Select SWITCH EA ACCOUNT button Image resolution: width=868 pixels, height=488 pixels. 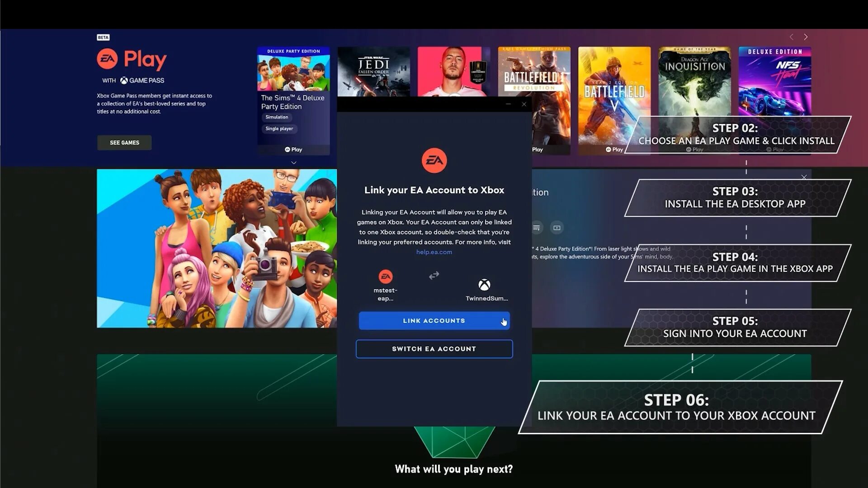434,348
